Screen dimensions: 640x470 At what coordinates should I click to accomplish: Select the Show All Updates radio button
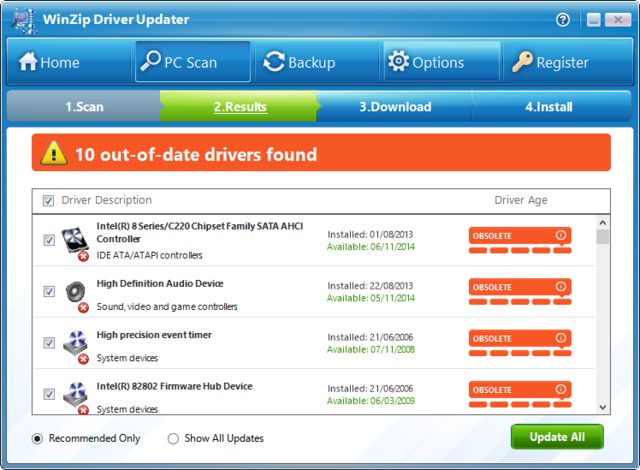(173, 439)
